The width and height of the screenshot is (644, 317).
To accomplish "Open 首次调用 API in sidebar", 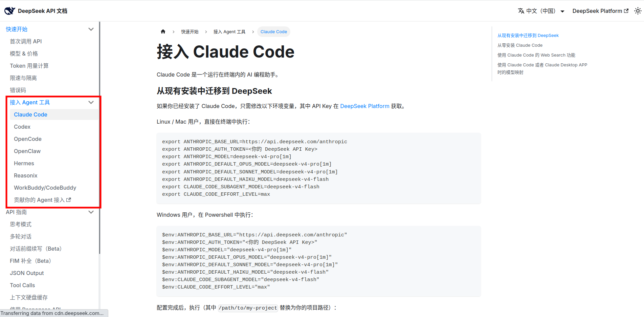I will [x=26, y=41].
